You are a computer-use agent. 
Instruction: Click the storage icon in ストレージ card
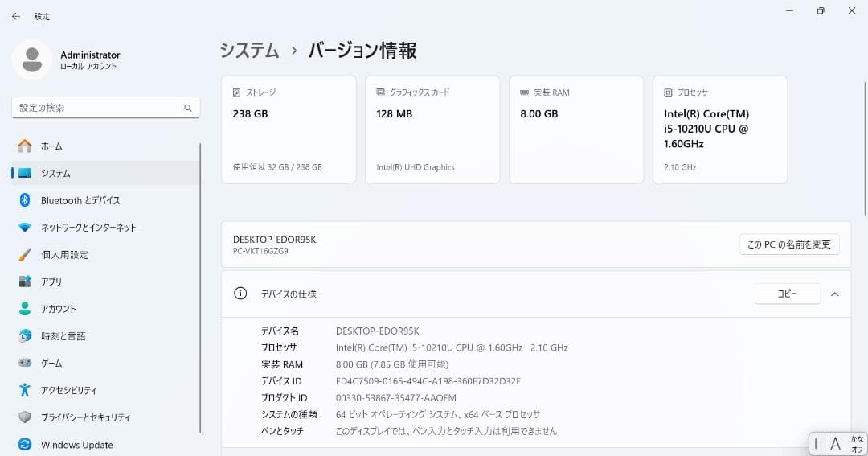coord(237,92)
